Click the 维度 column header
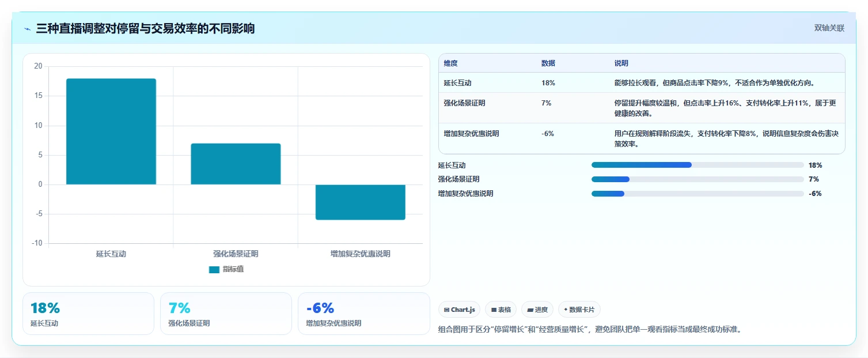Screen dimensions: 868x358 [450, 63]
